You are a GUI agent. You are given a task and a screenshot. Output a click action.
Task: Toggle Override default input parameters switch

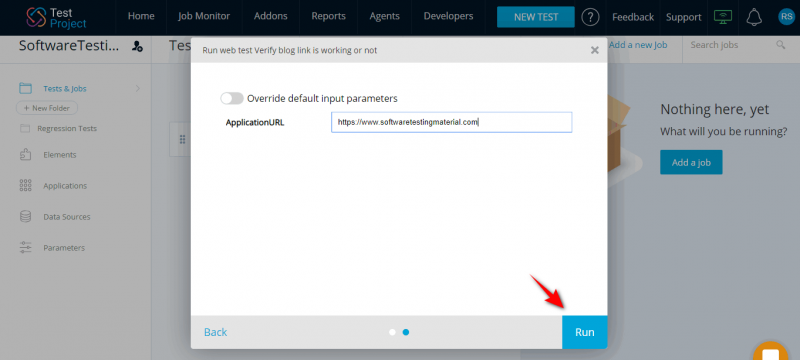(232, 98)
